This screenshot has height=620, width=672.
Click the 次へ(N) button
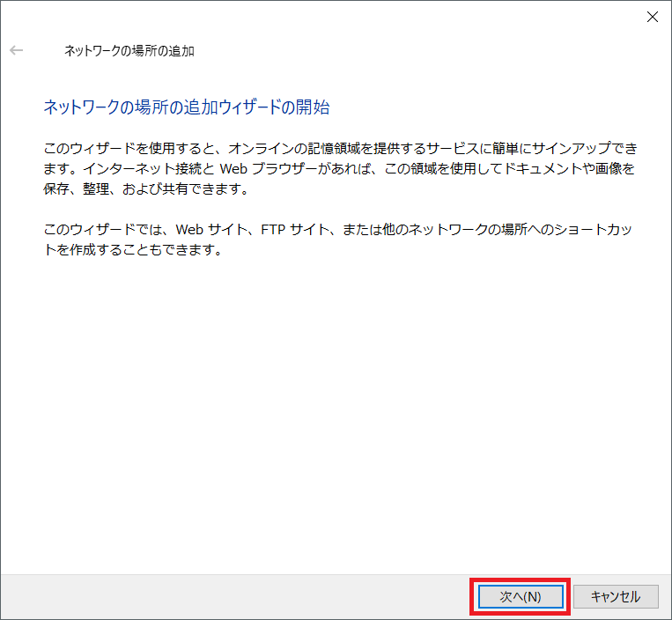(520, 596)
